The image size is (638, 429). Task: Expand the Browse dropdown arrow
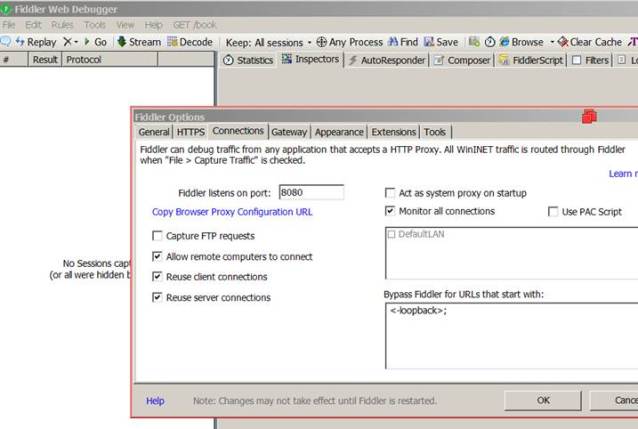[x=552, y=42]
